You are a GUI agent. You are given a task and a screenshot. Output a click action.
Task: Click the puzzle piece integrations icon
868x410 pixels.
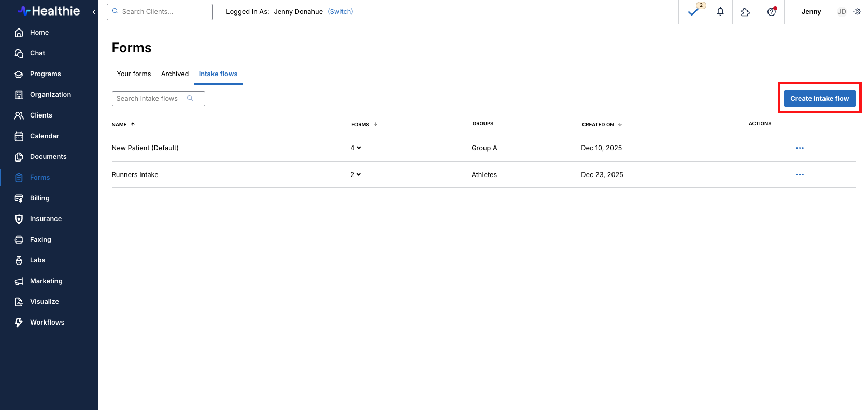click(x=745, y=12)
